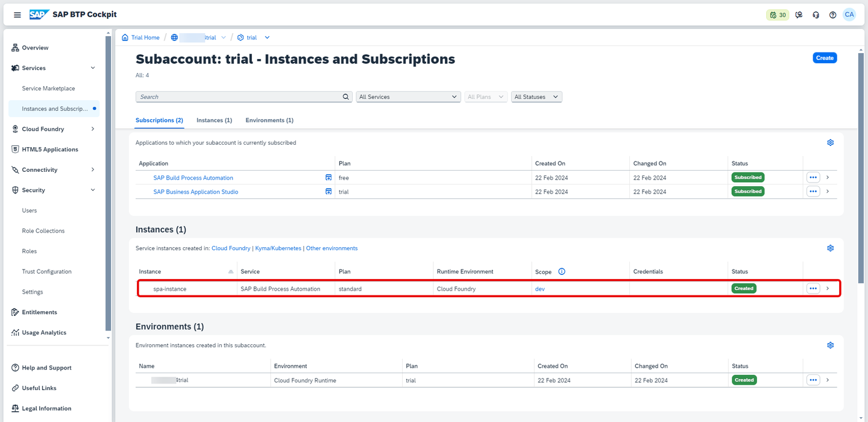
Task: Open actions menu for Cloud Foundry Runtime environment
Action: pos(813,380)
